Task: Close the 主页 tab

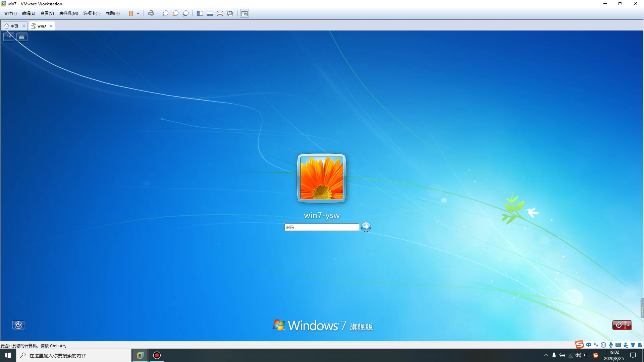Action: click(24, 26)
